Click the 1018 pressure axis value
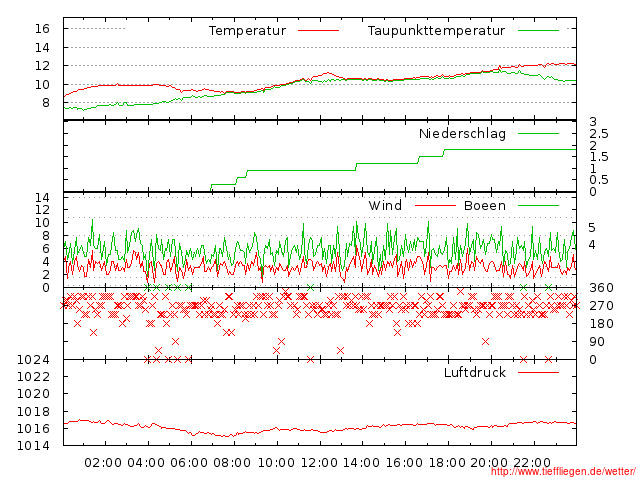 point(33,411)
